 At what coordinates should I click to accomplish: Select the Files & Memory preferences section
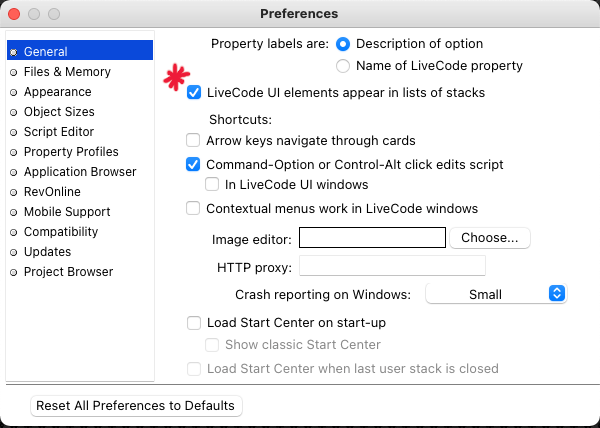click(x=67, y=72)
